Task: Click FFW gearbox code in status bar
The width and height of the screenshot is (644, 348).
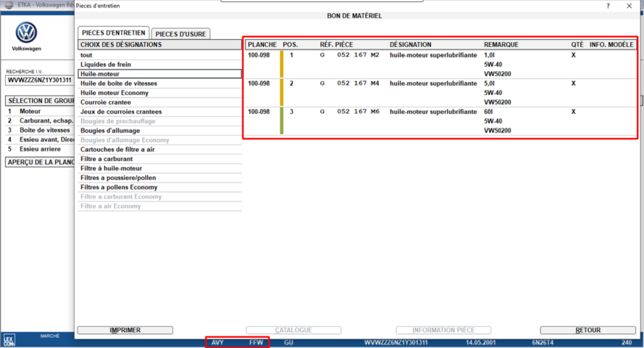Action: 256,343
